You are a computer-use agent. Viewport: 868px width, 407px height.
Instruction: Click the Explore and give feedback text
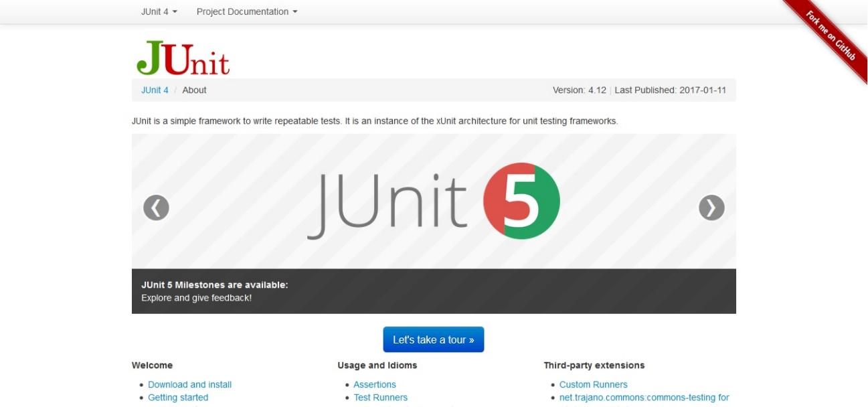tap(197, 297)
